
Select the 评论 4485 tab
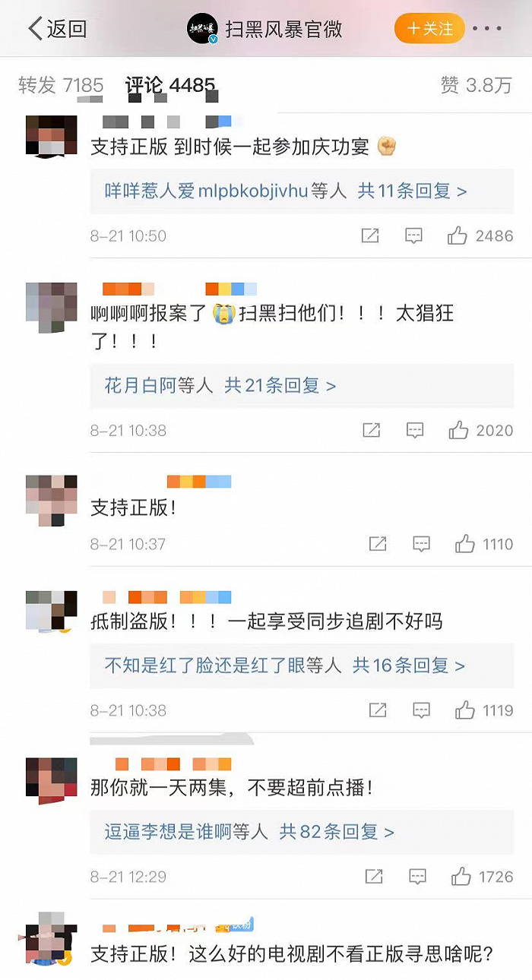(x=170, y=85)
